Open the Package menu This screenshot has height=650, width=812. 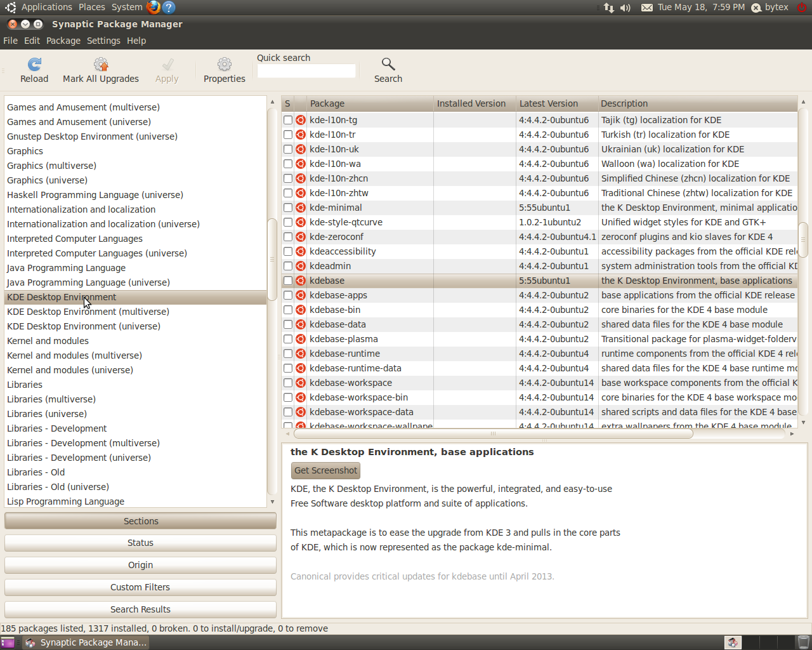(63, 41)
